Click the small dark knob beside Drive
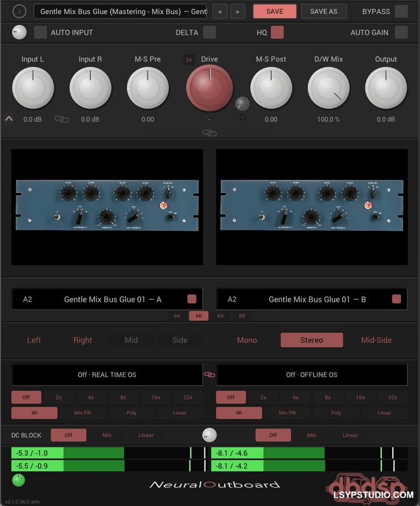420x506 pixels. pyautogui.click(x=242, y=104)
